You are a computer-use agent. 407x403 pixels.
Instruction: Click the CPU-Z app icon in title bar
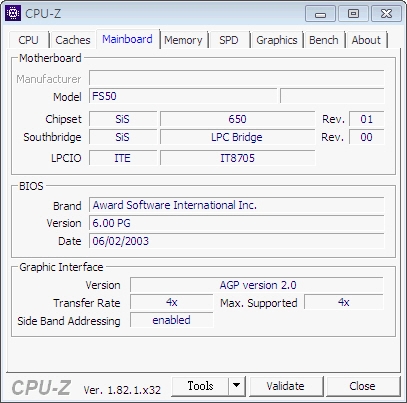click(x=13, y=13)
